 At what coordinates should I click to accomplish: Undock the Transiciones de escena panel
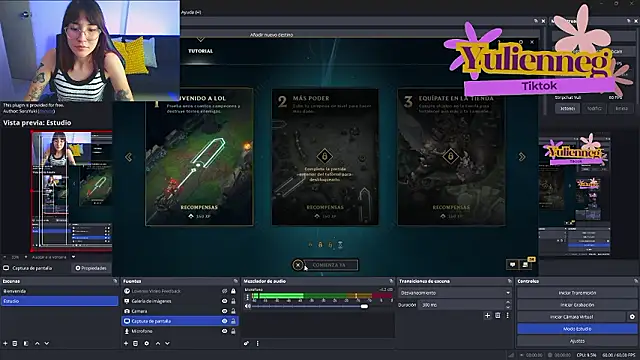(x=509, y=281)
